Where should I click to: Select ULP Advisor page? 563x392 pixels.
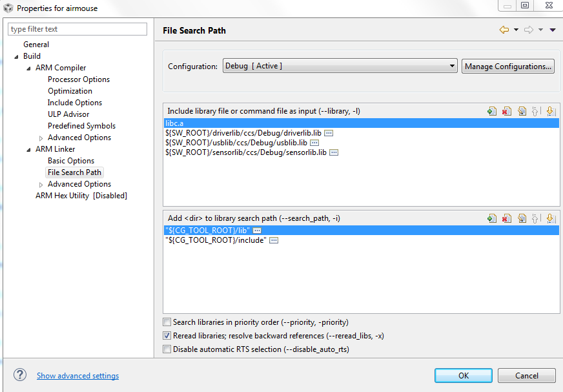click(68, 114)
